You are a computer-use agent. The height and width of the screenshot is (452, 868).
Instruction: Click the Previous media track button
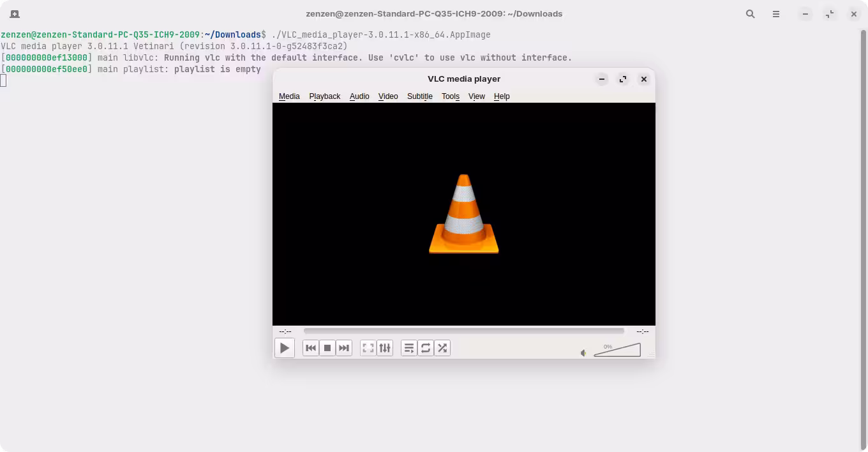point(311,348)
